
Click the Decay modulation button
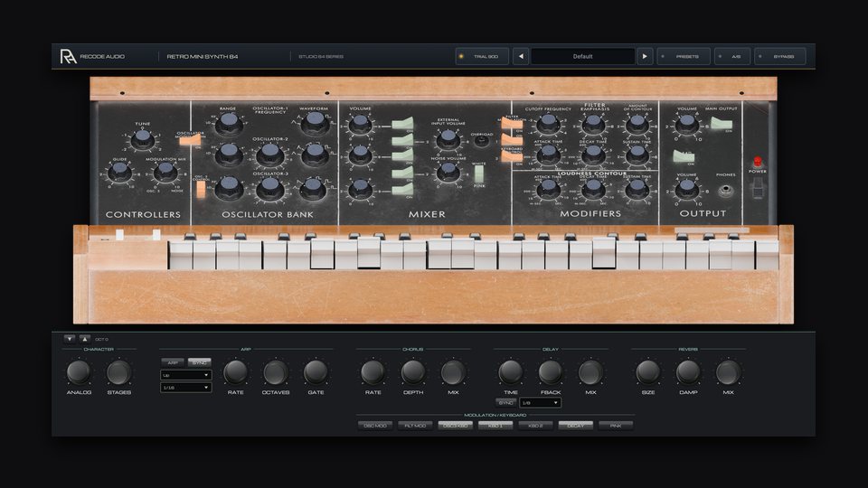point(575,426)
